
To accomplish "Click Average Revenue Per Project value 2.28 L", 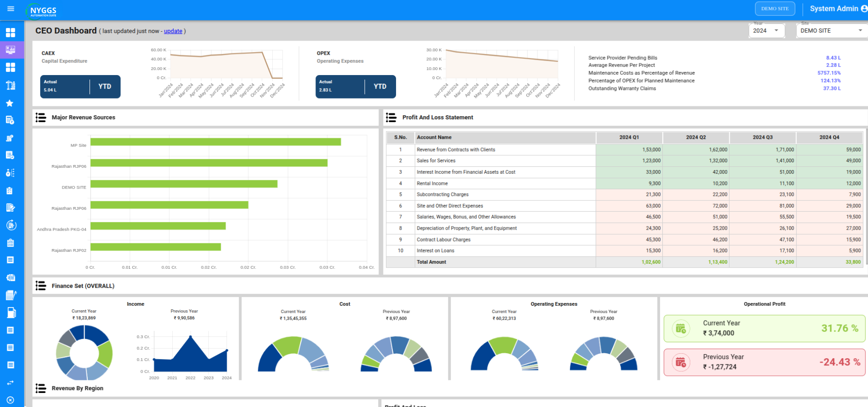I will point(833,65).
